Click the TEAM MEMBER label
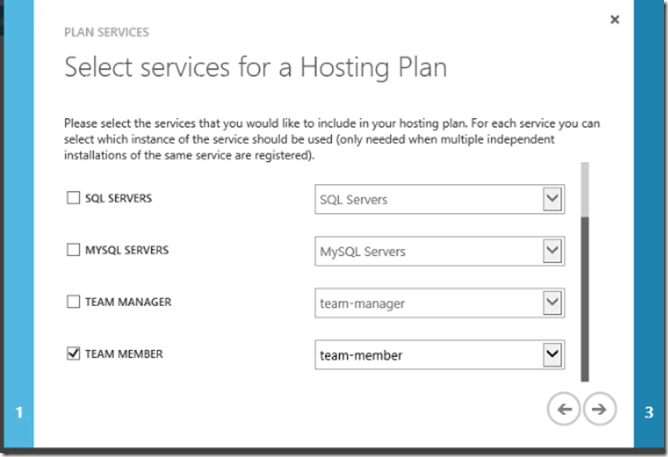668x457 pixels. [x=124, y=353]
